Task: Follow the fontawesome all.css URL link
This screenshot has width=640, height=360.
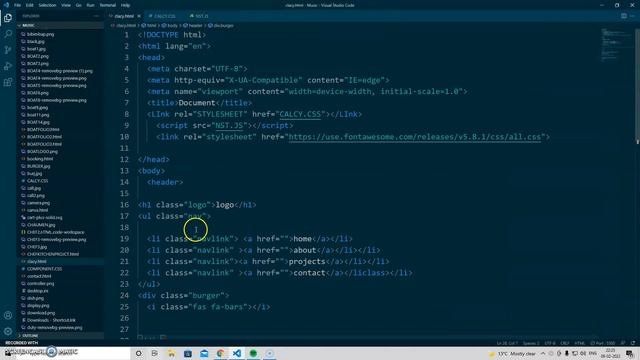Action: (x=415, y=137)
